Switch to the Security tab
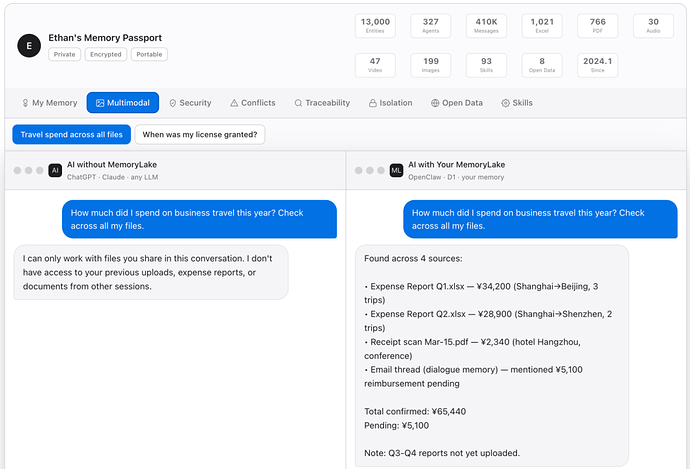690x469 pixels. click(x=190, y=103)
